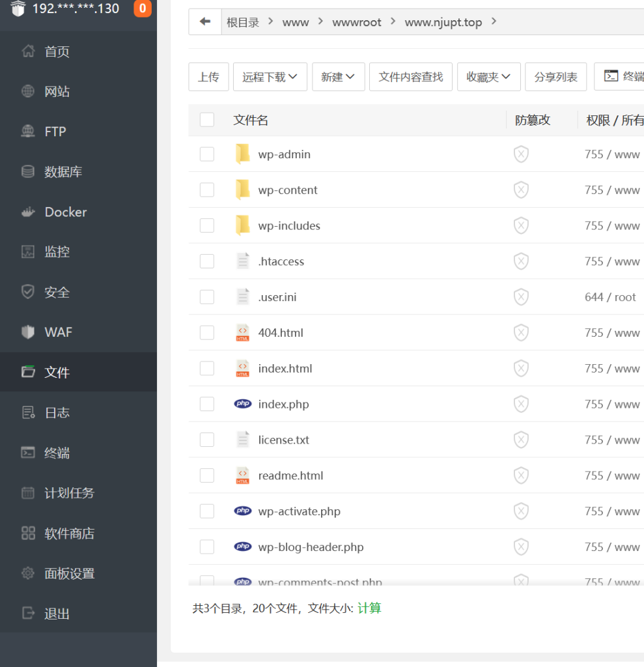Expand the 远程下载 dropdown
Viewport: 644px width, 667px height.
tap(270, 77)
